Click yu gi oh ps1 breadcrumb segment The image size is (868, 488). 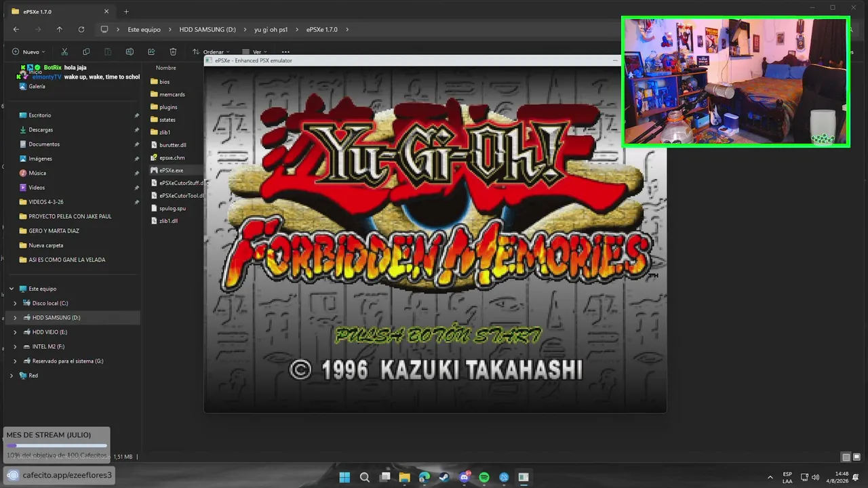coord(271,29)
